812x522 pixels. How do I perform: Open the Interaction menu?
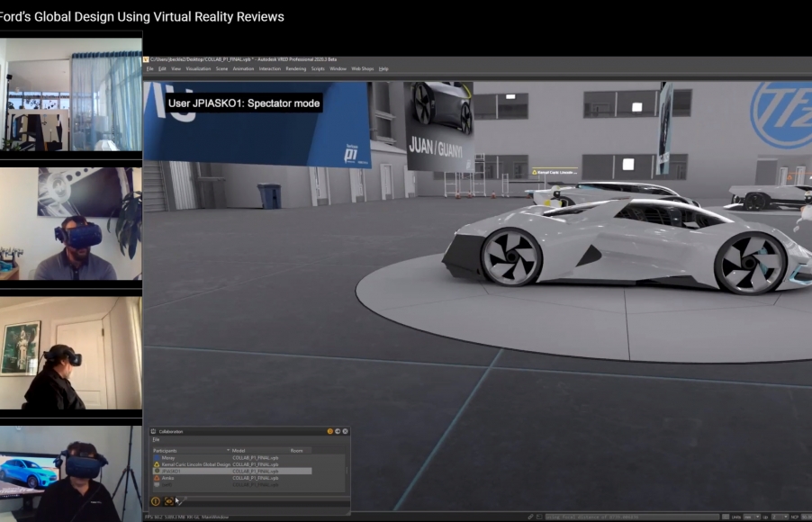click(269, 69)
